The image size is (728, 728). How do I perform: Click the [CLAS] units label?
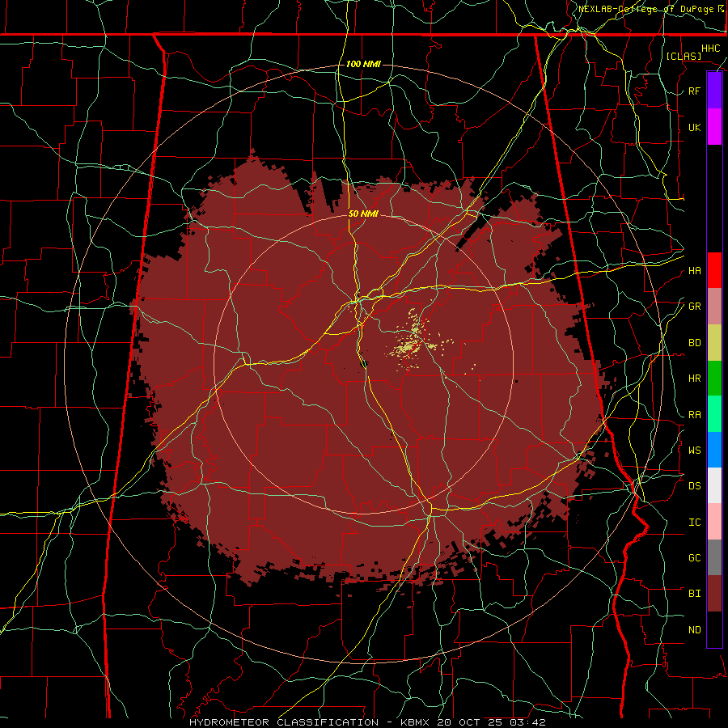click(x=684, y=56)
